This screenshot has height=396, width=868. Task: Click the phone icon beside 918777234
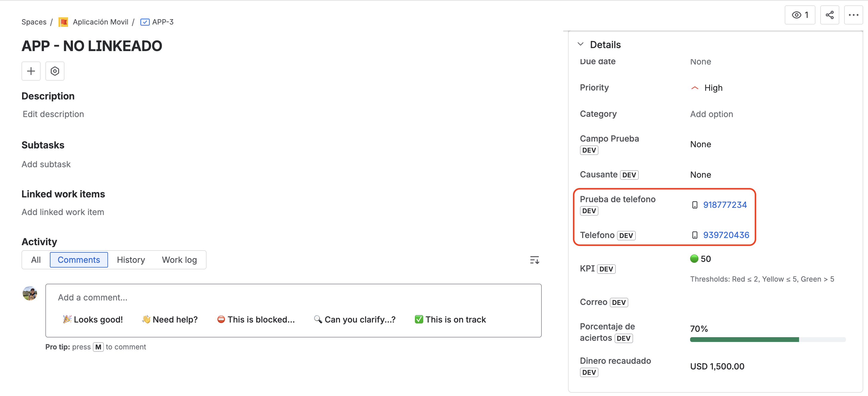tap(695, 205)
